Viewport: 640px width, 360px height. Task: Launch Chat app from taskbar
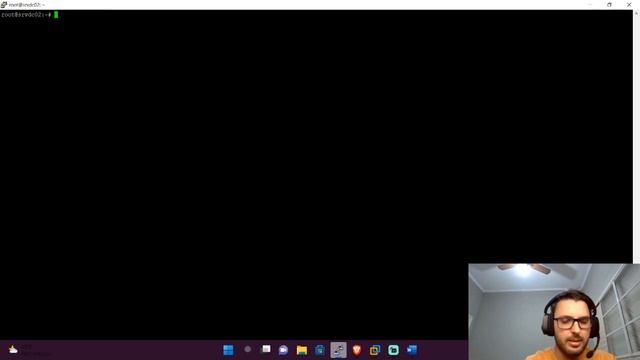point(283,350)
